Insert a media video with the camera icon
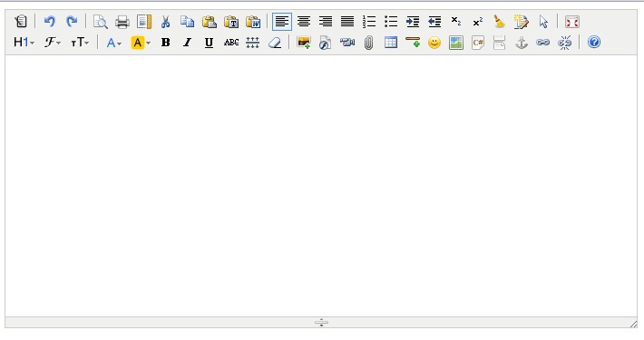The height and width of the screenshot is (340, 644). pyautogui.click(x=347, y=43)
